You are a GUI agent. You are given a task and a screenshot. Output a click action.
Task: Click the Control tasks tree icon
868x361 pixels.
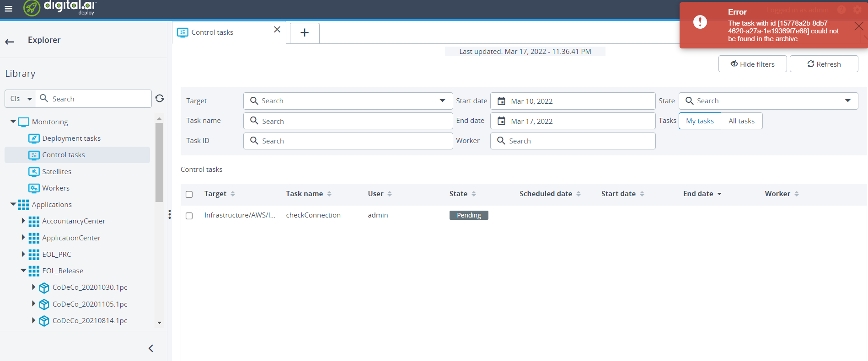[x=34, y=155]
